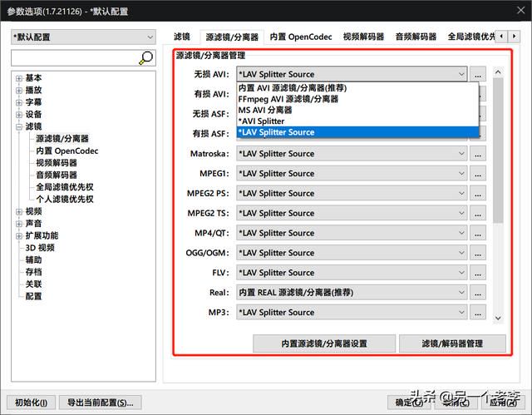Switch to the 音频解码器 tab
This screenshot has width=532, height=415.
[x=416, y=37]
